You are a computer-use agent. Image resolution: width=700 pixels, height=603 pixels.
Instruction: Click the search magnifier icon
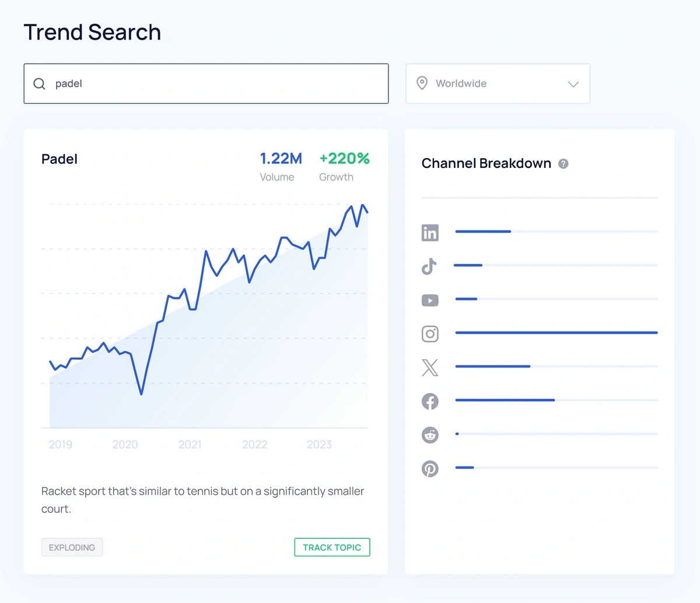pyautogui.click(x=39, y=84)
